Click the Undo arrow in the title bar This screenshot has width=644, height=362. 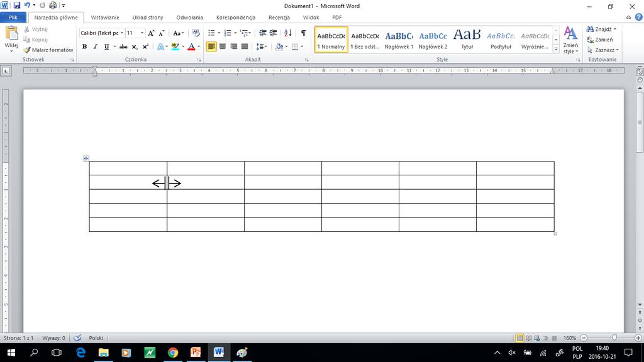pos(27,5)
